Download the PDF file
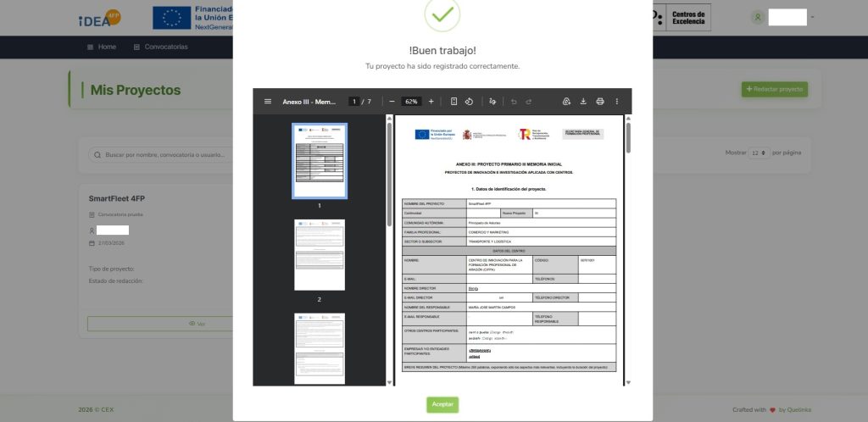The height and width of the screenshot is (422, 868). (x=583, y=102)
